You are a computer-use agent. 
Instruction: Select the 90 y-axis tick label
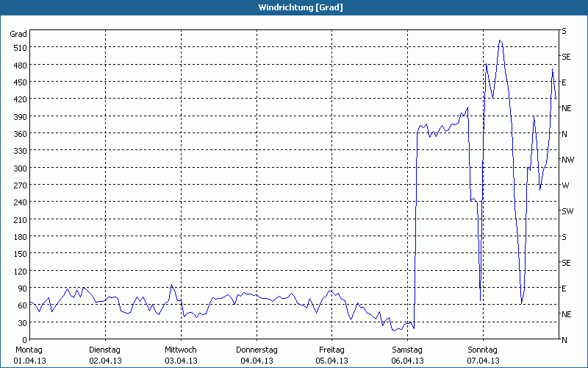tap(23, 289)
